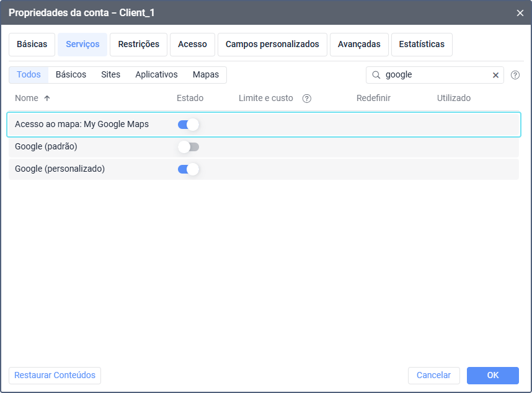Click the sort arrow beside Nome
This screenshot has width=532, height=393.
[47, 99]
